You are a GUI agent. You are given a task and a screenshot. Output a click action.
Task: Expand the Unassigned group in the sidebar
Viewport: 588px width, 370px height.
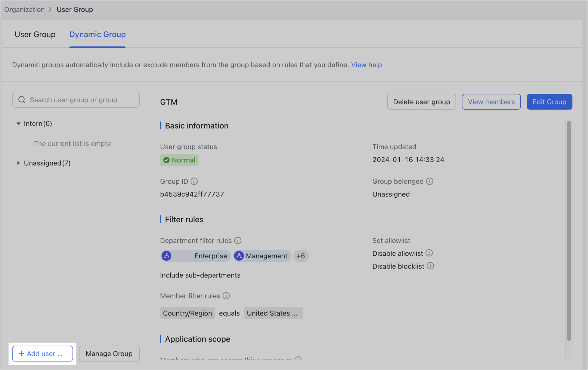[19, 163]
